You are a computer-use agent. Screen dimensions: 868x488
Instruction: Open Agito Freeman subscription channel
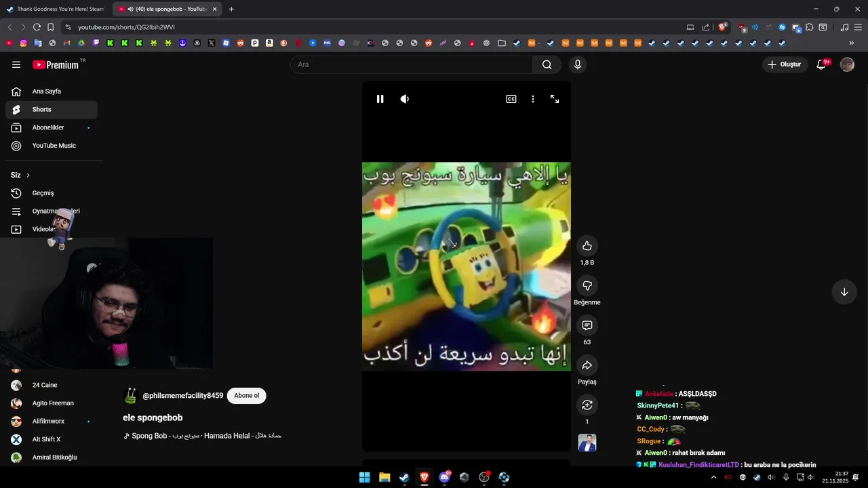52,403
